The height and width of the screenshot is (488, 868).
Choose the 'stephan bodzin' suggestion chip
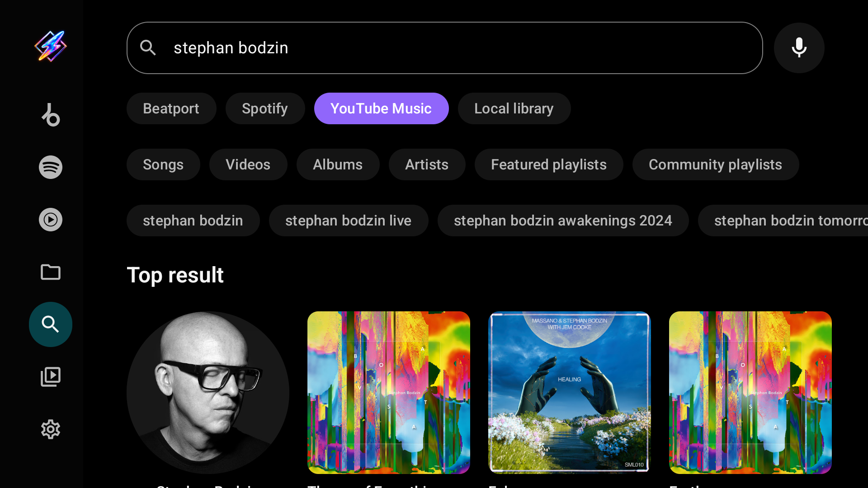click(193, 221)
